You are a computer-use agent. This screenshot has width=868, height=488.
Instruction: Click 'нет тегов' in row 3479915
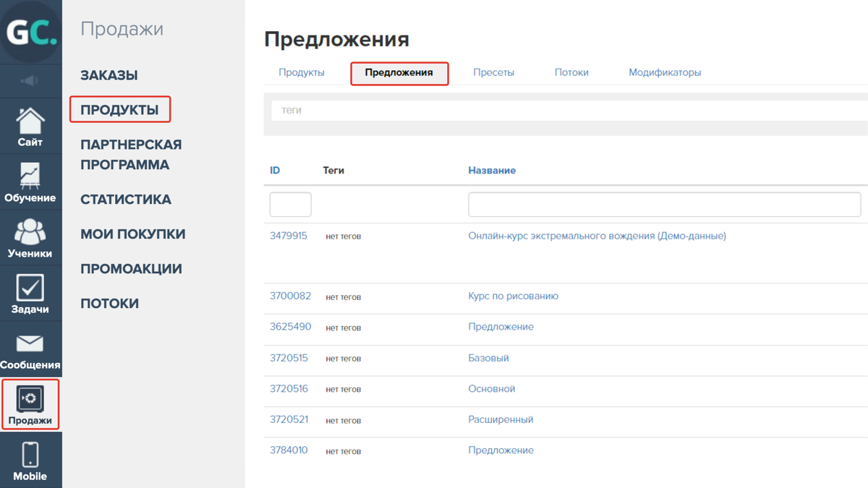coord(344,236)
